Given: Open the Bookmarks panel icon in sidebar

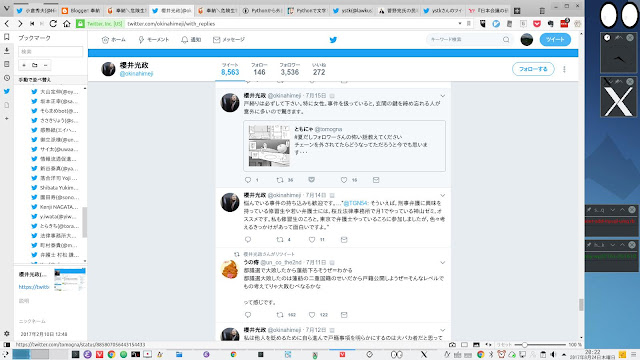Looking at the screenshot, I should coord(7,37).
